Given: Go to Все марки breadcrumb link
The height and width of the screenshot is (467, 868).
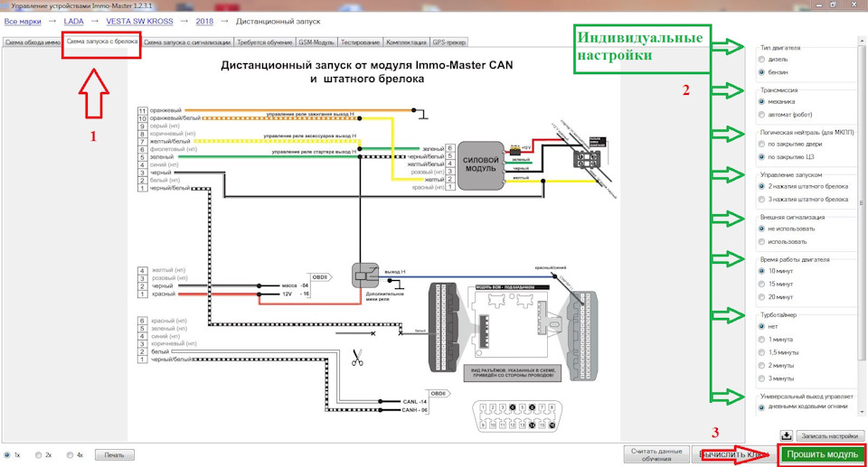Looking at the screenshot, I should click(x=23, y=22).
